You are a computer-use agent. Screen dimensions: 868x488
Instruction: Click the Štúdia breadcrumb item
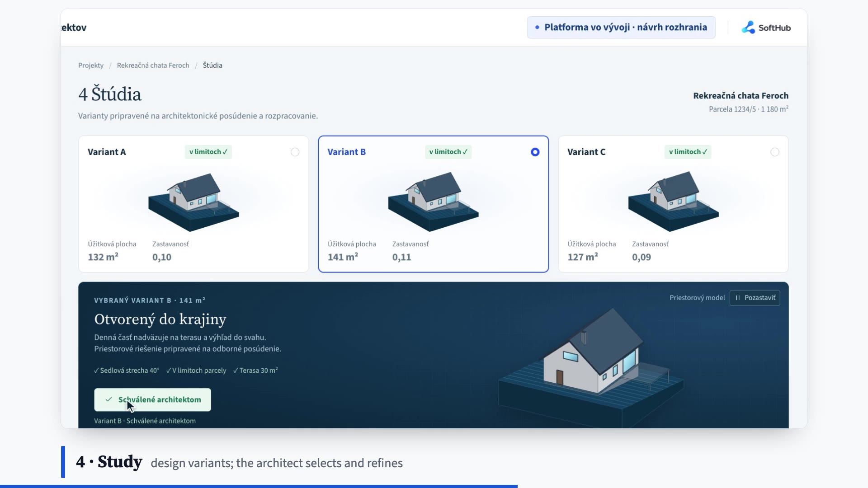click(x=212, y=65)
